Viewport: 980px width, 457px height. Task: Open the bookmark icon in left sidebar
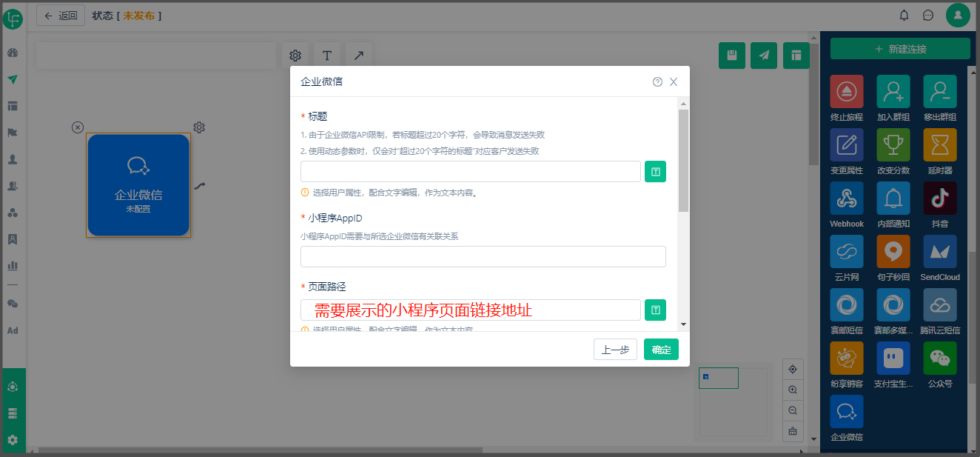(13, 239)
